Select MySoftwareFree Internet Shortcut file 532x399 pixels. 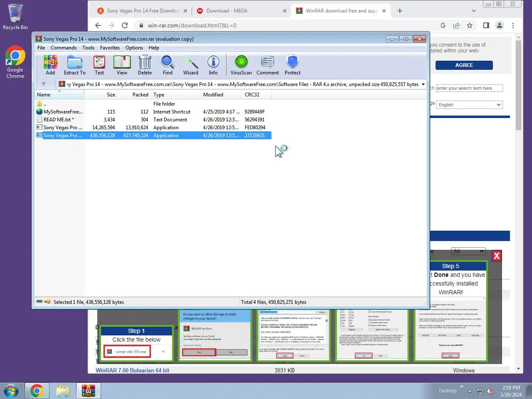click(x=153, y=112)
